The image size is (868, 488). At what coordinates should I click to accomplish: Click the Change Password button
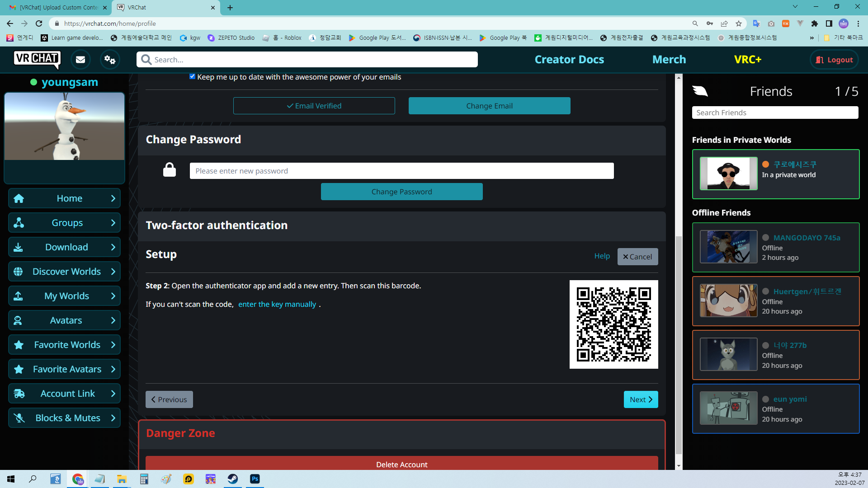tap(401, 192)
